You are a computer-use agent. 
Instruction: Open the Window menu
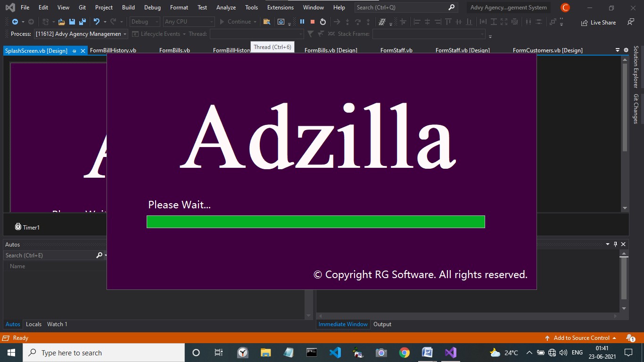[x=314, y=8]
